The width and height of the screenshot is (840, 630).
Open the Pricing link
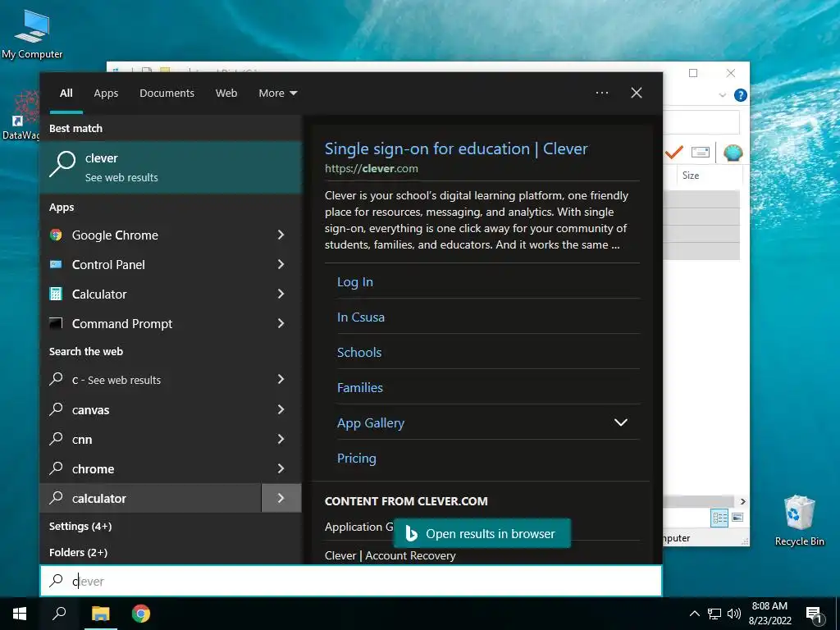coord(356,458)
